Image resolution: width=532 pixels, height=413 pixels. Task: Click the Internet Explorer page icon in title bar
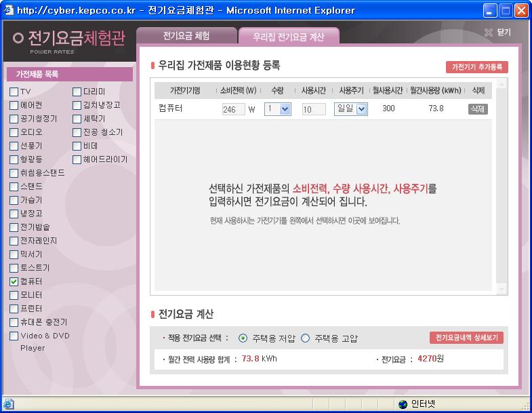(x=8, y=10)
